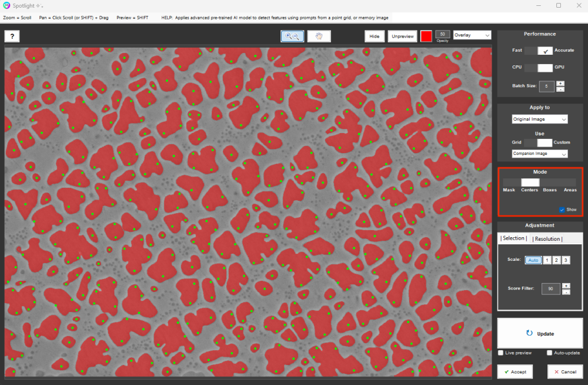This screenshot has width=588, height=385.
Task: Minimize the Spotlight window
Action: coord(539,6)
